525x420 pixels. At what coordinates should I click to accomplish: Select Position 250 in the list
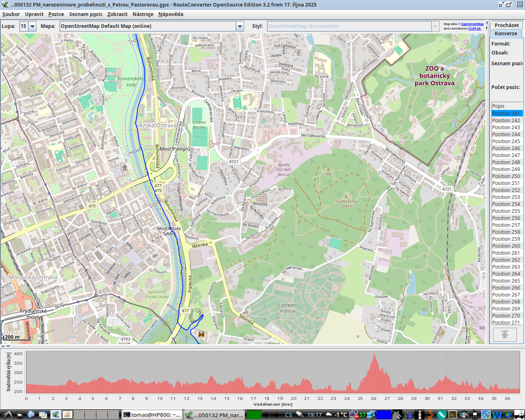coord(506,176)
